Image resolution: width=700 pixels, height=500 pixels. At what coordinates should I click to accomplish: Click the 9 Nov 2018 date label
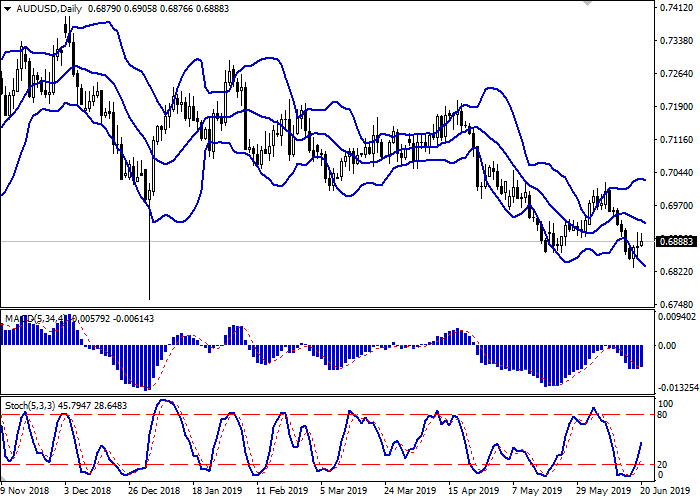(24, 491)
